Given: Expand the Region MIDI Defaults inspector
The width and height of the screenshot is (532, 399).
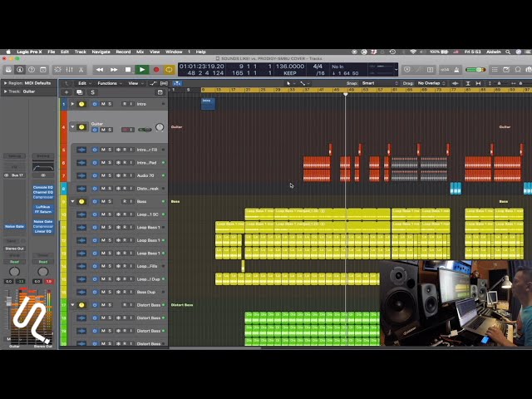Looking at the screenshot, I should click(5, 83).
